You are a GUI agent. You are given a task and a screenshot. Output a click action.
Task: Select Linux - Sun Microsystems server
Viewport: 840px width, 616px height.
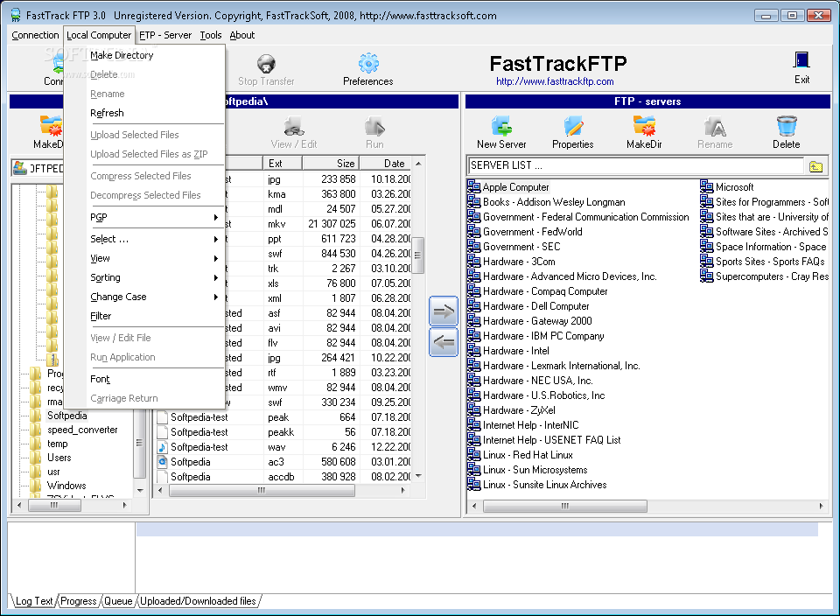click(535, 469)
